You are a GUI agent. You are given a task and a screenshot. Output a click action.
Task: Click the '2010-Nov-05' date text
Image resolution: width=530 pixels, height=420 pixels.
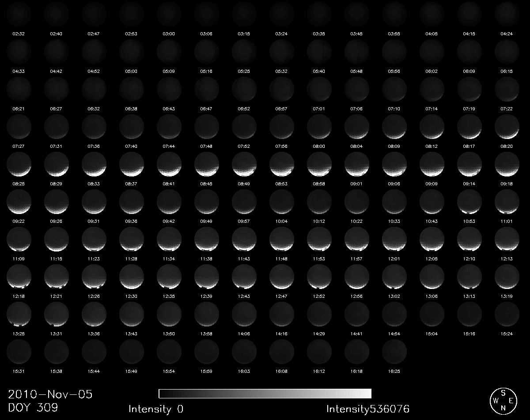click(x=50, y=394)
